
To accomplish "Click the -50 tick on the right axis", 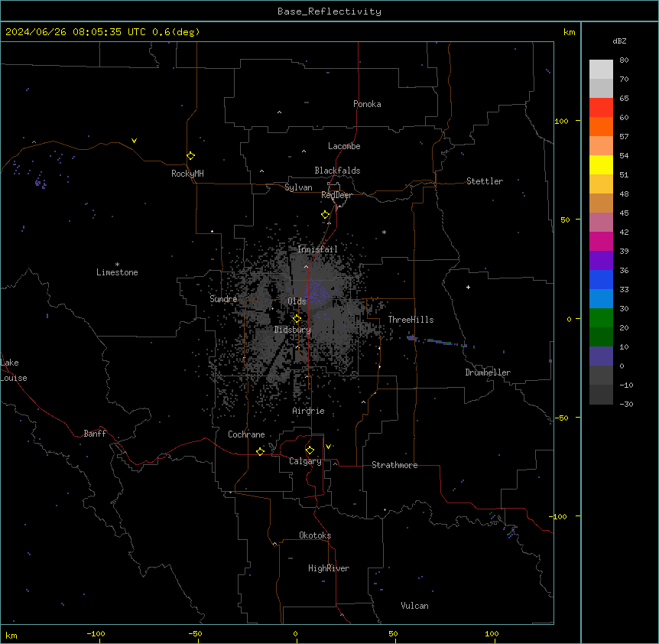I will pyautogui.click(x=563, y=418).
